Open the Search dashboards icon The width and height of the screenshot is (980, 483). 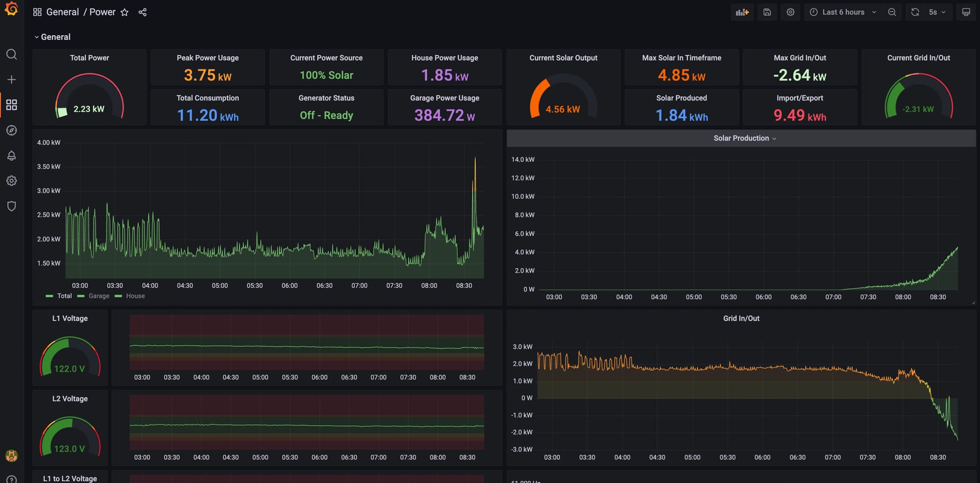(x=12, y=55)
